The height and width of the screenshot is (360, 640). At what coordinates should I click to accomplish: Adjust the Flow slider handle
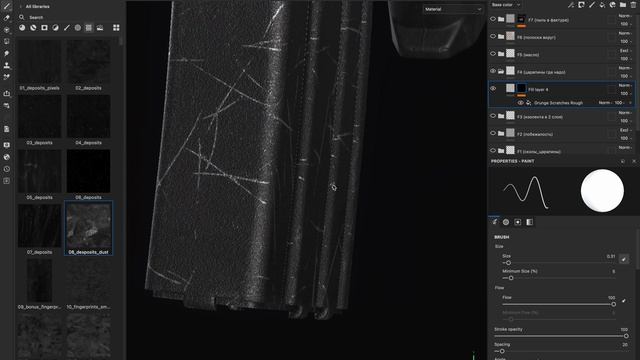point(613,304)
